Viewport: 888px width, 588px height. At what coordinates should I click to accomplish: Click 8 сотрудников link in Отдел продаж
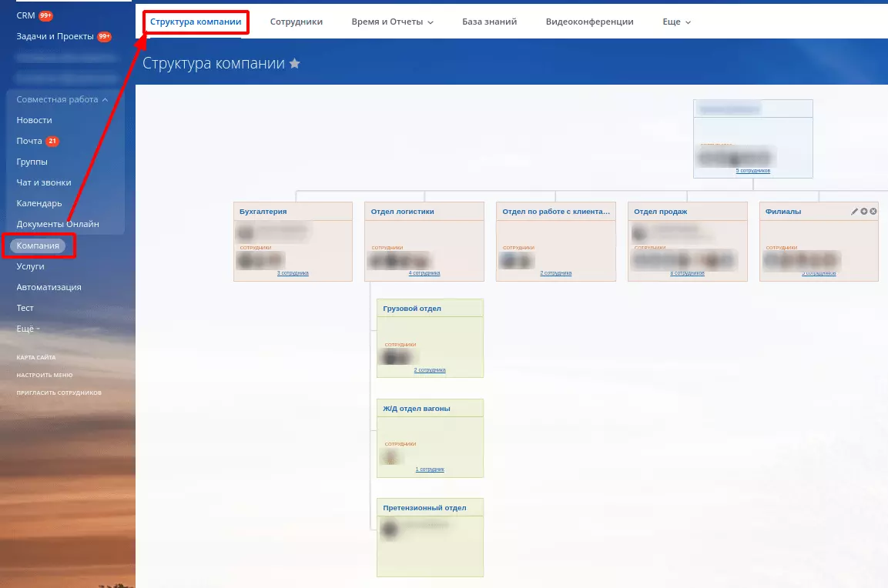click(687, 272)
